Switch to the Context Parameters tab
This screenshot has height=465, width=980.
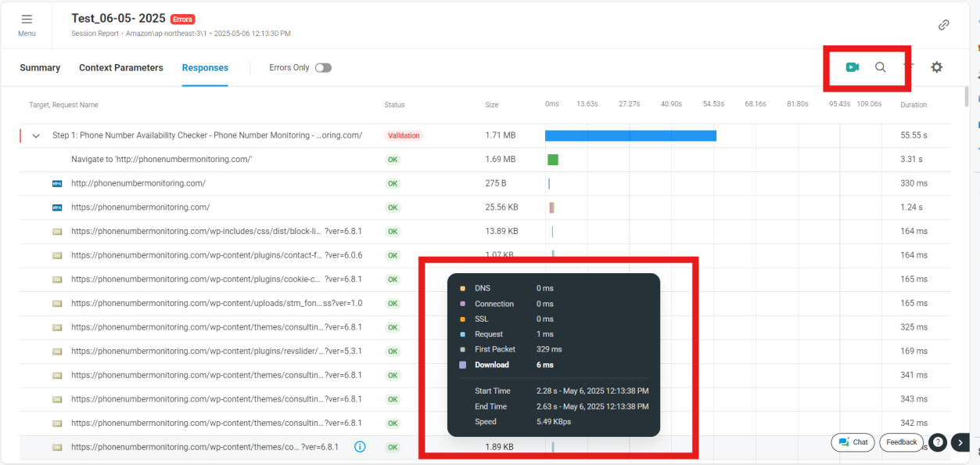(121, 68)
